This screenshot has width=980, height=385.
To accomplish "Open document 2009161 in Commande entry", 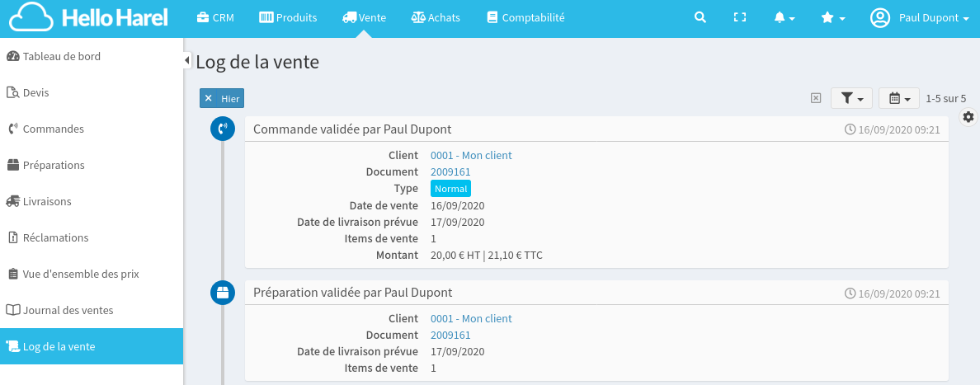I will (x=450, y=171).
